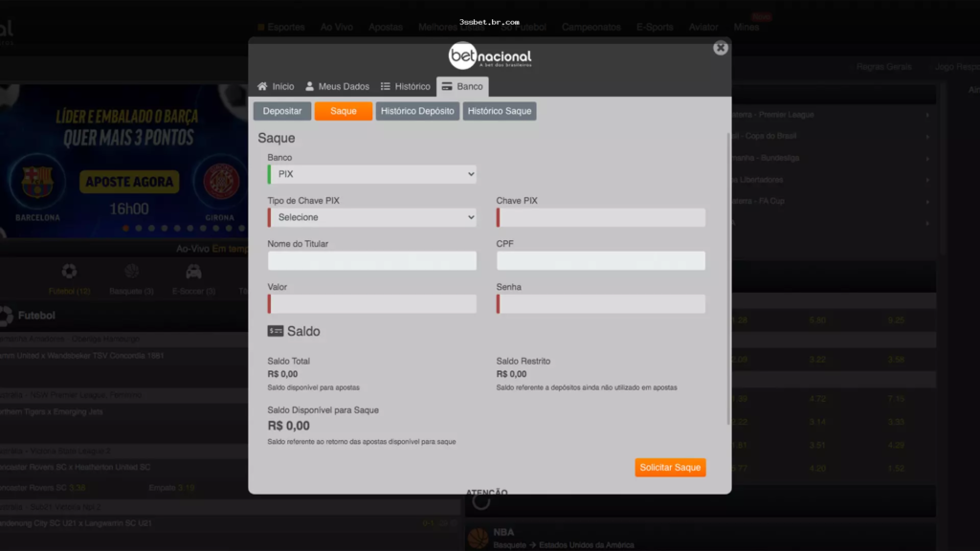Click the Saldo wallet icon
The width and height of the screenshot is (980, 551).
275,331
